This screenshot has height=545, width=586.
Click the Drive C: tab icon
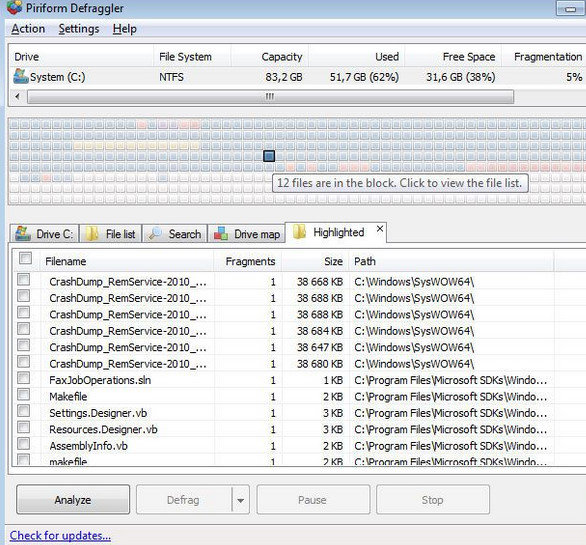tap(23, 234)
